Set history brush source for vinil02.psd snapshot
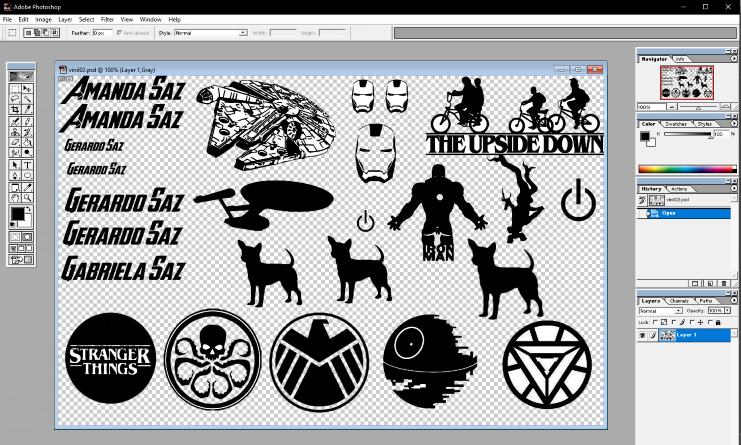This screenshot has width=741, height=445. 642,200
